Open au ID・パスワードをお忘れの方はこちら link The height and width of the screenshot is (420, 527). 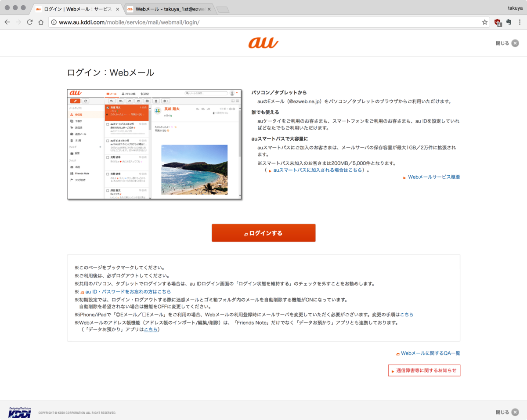[128, 292]
